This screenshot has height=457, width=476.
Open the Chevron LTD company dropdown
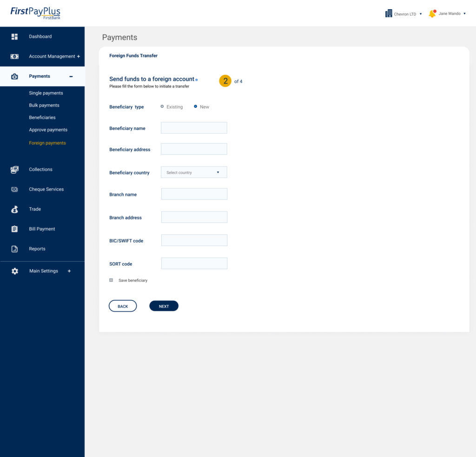[x=403, y=14]
